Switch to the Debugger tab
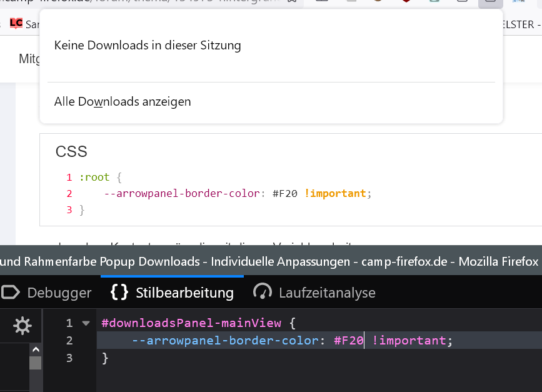The width and height of the screenshot is (542, 392). (x=59, y=293)
